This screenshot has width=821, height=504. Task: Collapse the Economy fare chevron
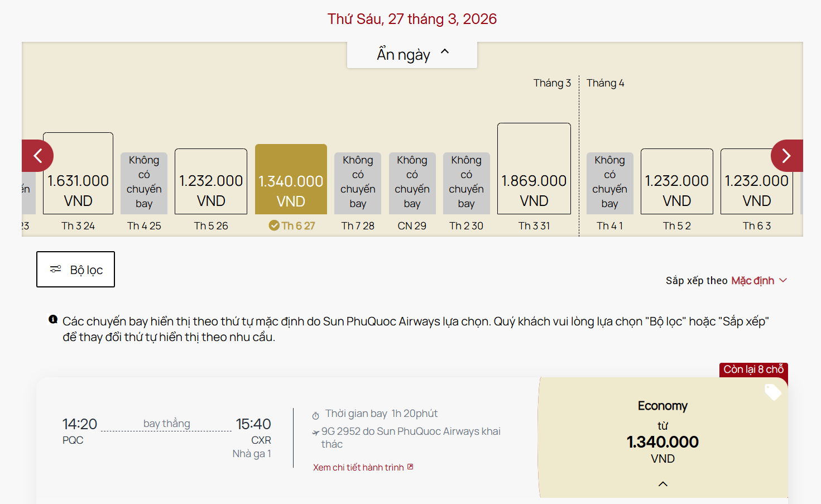(x=662, y=484)
